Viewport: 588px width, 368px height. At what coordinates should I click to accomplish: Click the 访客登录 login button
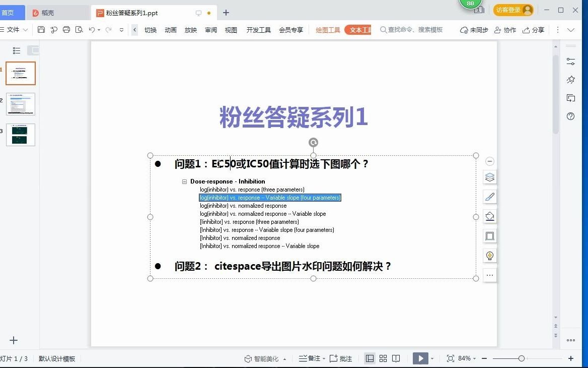(x=513, y=10)
